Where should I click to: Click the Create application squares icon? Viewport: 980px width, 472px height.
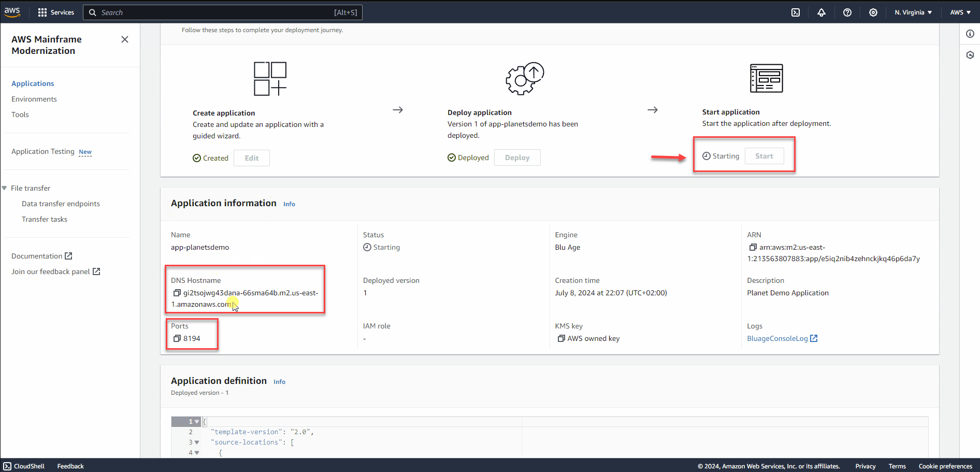click(270, 79)
